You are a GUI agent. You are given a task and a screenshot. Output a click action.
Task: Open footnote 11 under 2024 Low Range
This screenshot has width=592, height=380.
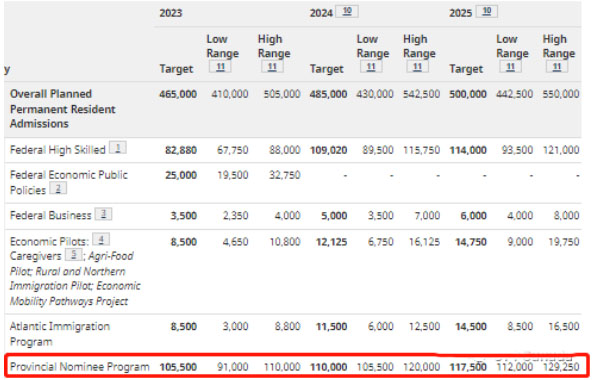coord(371,67)
